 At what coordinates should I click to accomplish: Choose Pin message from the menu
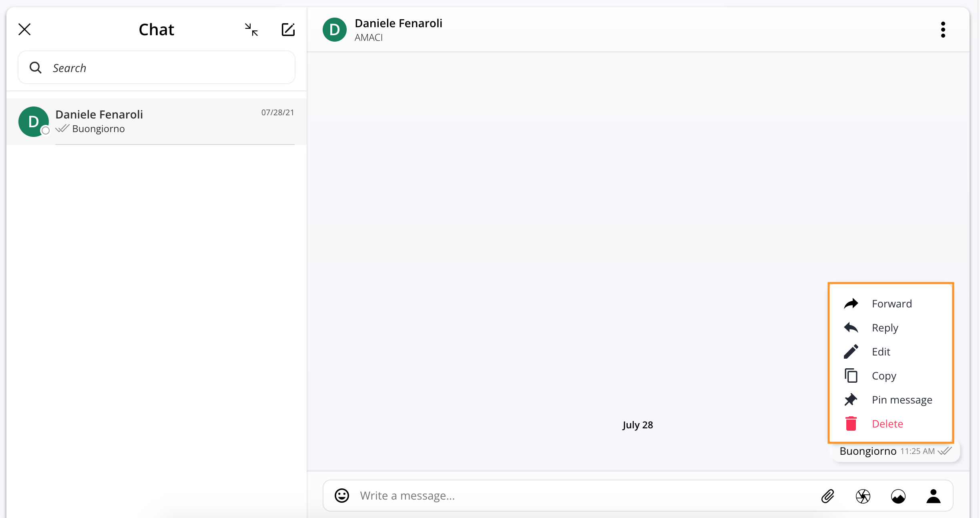891,400
